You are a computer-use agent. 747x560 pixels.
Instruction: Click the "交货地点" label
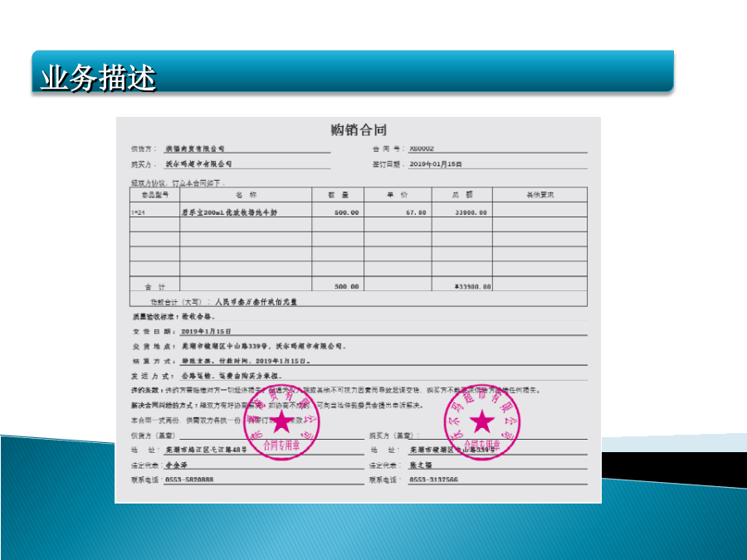(154, 346)
